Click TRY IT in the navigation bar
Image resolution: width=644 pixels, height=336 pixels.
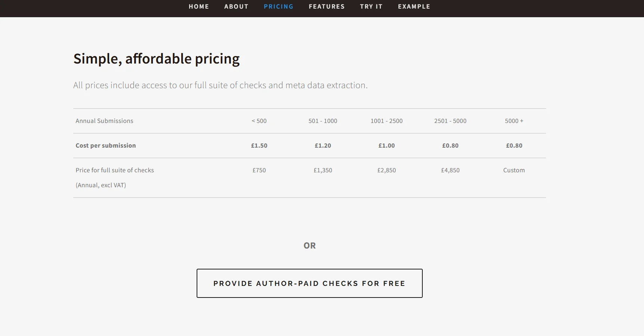pos(371,6)
